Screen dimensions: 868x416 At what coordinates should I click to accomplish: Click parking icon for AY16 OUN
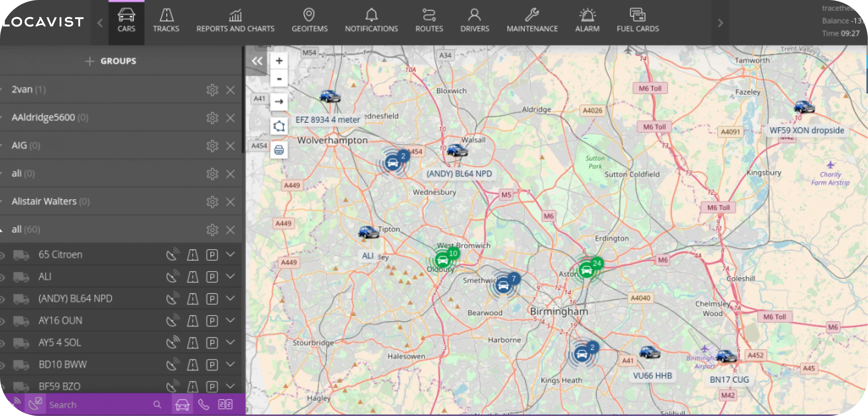(x=212, y=321)
